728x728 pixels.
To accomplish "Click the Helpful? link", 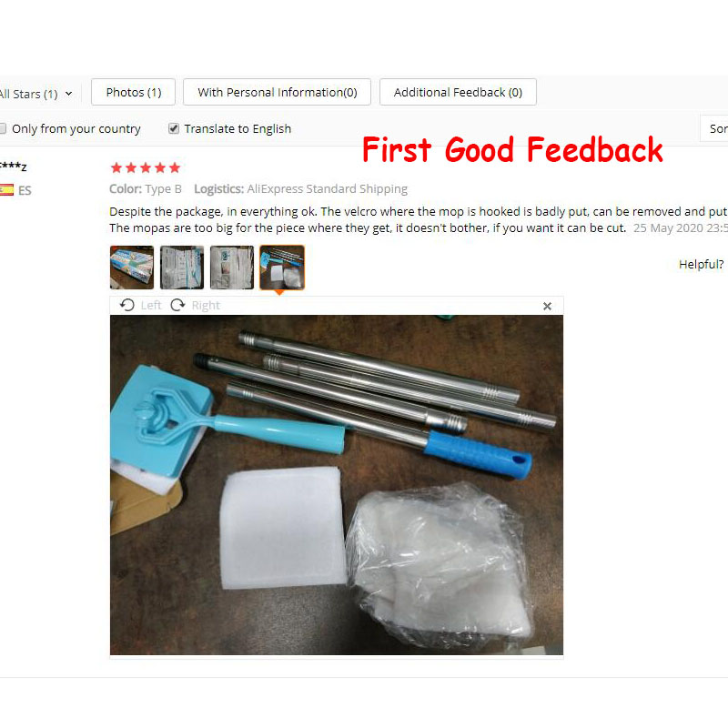I will (x=701, y=264).
